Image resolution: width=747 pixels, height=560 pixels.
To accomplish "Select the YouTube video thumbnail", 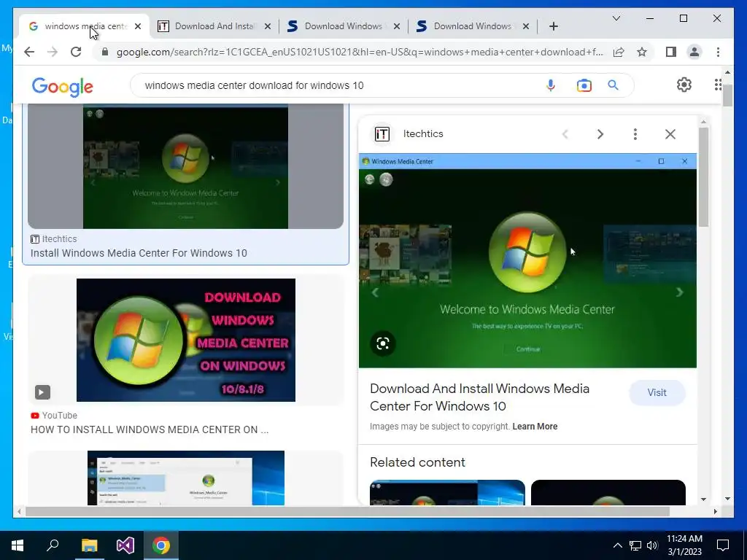I will tap(185, 340).
